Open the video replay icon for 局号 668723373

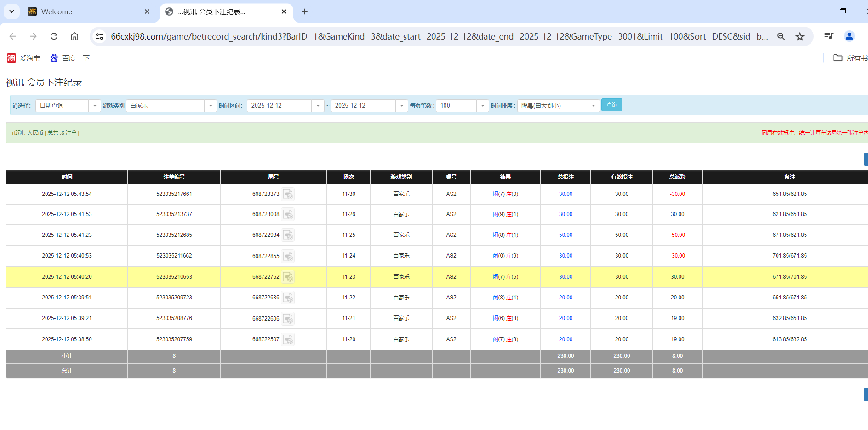(288, 194)
